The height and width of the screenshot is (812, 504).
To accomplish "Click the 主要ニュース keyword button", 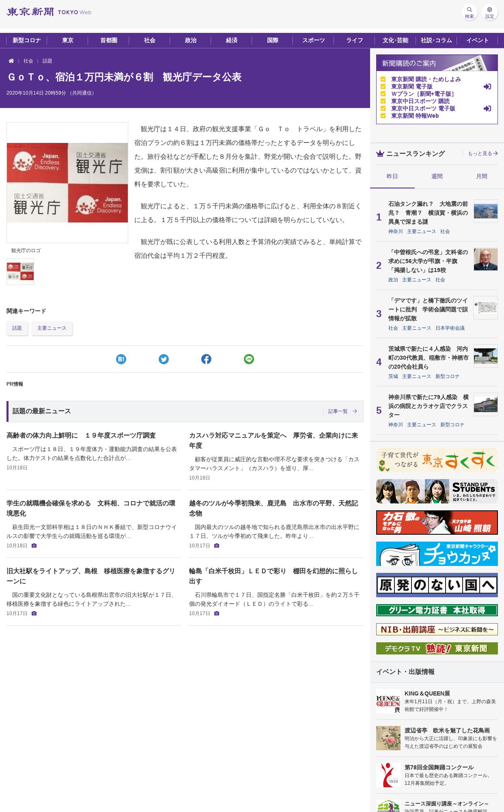I will click(x=52, y=328).
